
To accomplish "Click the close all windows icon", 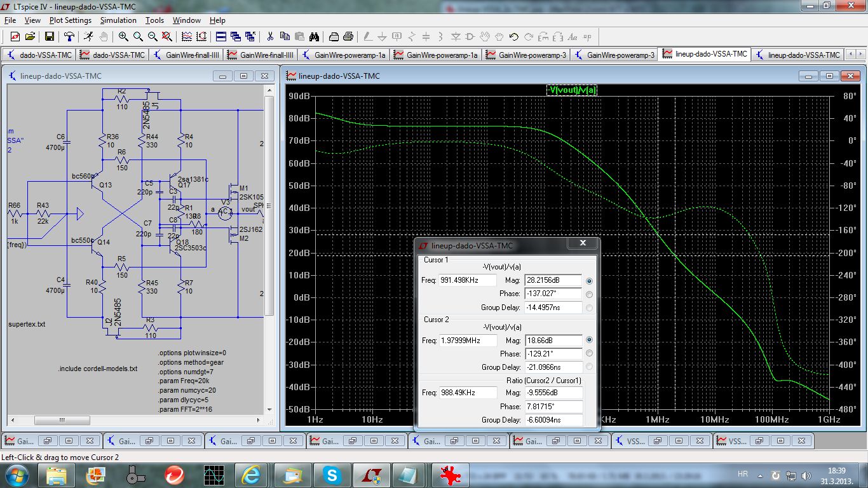I will click(x=250, y=37).
